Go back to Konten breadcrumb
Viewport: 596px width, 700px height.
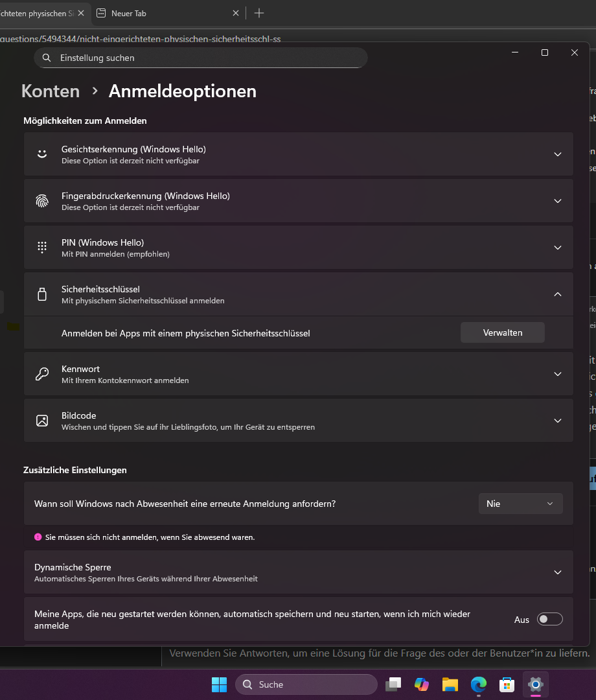[51, 91]
